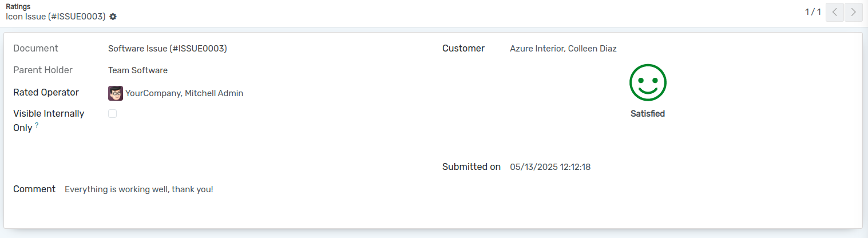Click the Team Software parent holder
Viewport: 868px width, 238px height.
138,70
